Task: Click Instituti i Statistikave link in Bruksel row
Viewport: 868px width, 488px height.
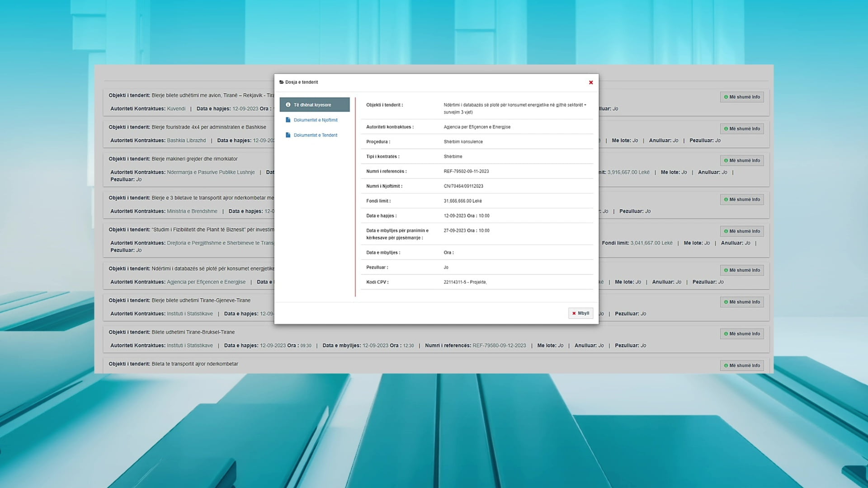Action: point(189,346)
